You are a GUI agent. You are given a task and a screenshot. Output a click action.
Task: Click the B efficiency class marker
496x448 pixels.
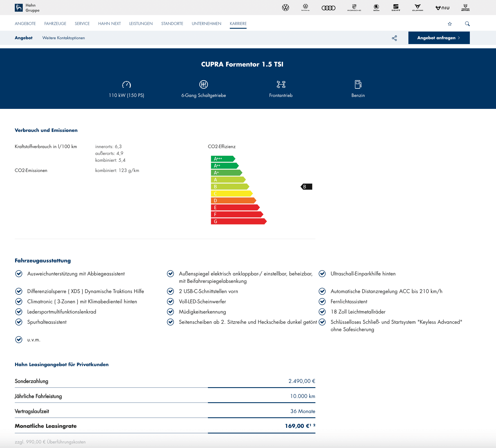[x=307, y=187]
